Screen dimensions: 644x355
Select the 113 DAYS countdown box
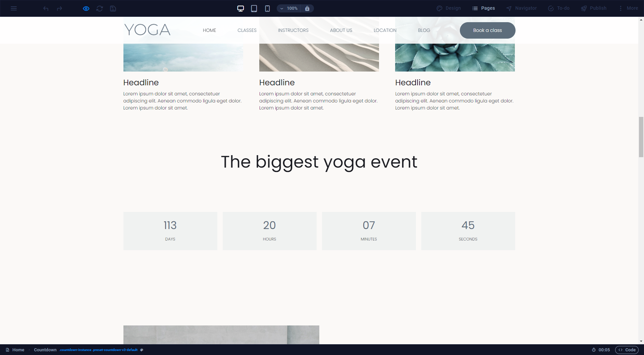coord(170,231)
